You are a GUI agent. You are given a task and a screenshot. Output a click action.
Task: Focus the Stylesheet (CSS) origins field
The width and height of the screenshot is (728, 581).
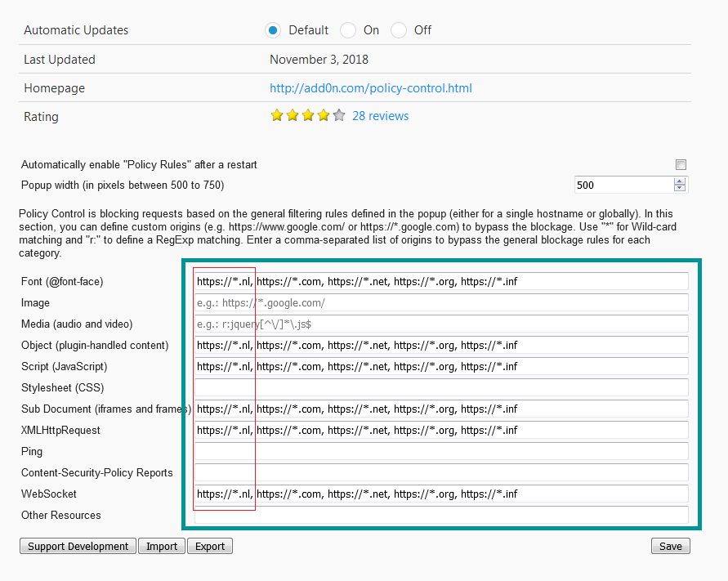coord(441,387)
